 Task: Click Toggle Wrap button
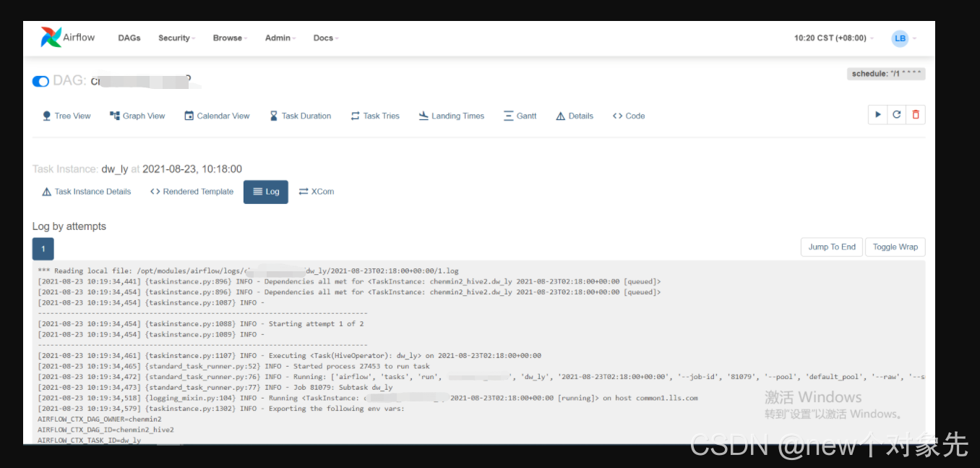pos(895,247)
